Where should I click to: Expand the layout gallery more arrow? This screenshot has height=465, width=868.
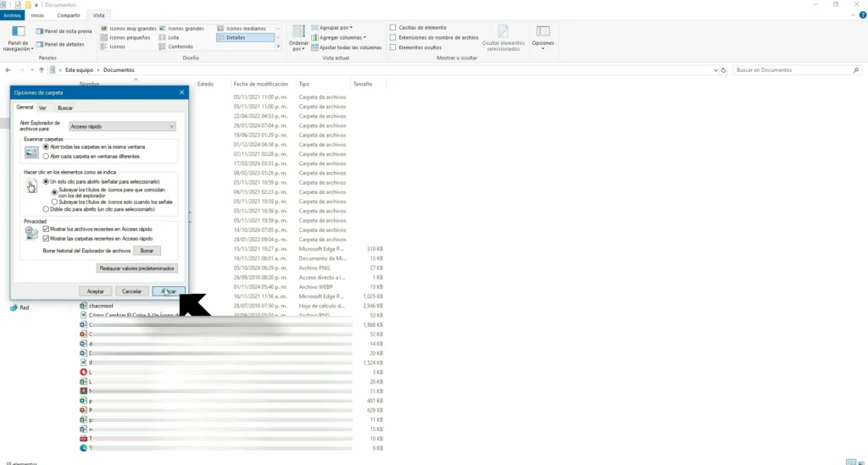click(x=278, y=47)
